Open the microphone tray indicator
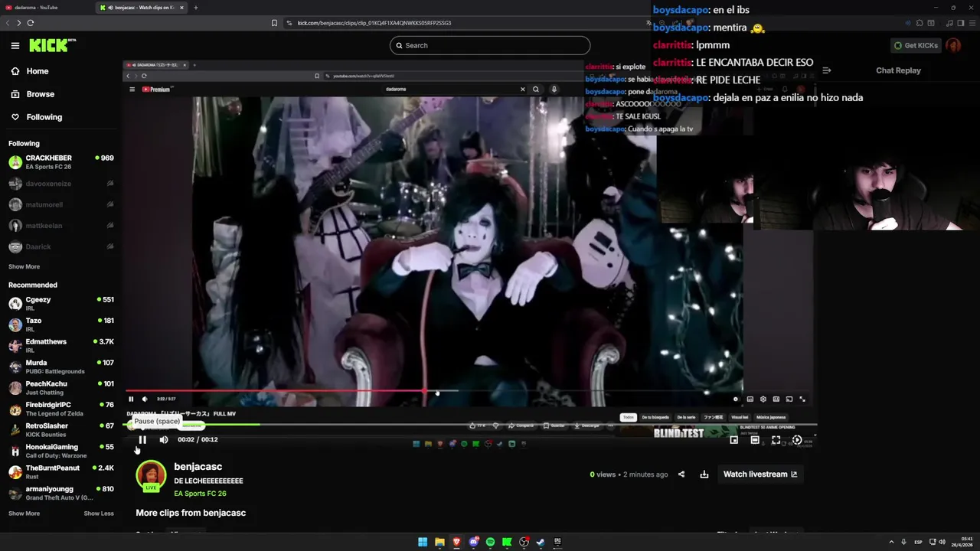The width and height of the screenshot is (980, 551). click(x=903, y=542)
